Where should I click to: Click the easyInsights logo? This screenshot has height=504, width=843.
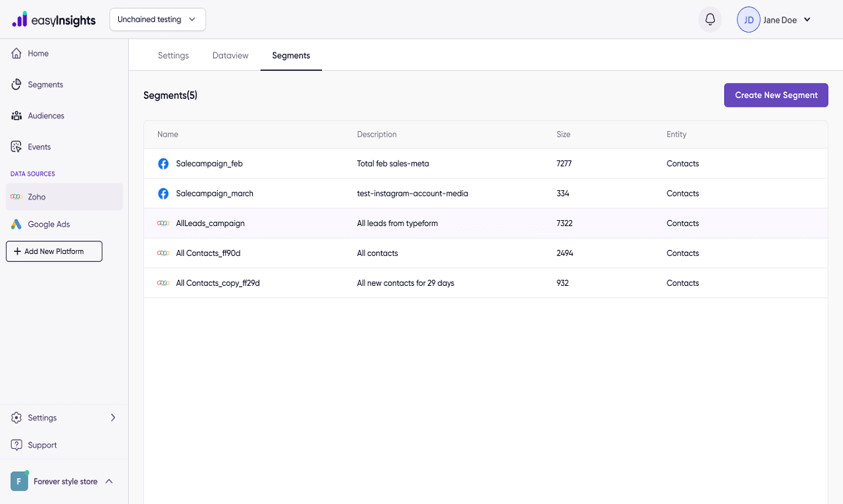click(x=54, y=20)
